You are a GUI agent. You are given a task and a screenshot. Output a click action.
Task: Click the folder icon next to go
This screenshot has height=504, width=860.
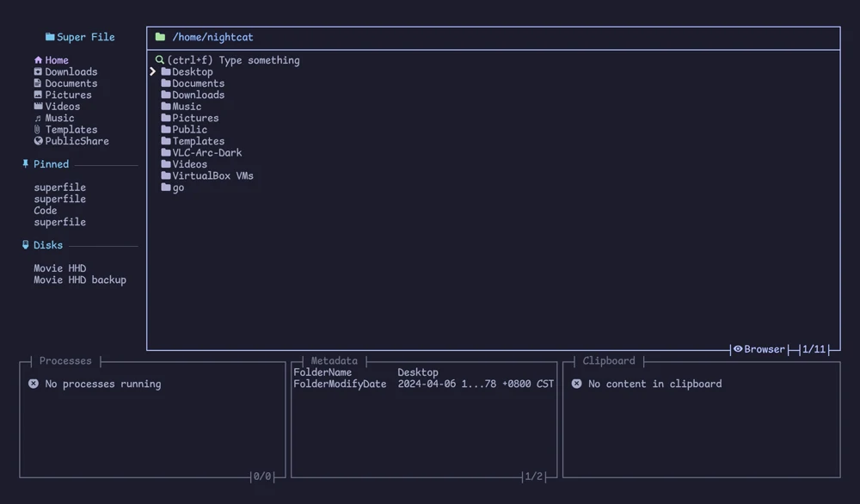[x=166, y=187]
